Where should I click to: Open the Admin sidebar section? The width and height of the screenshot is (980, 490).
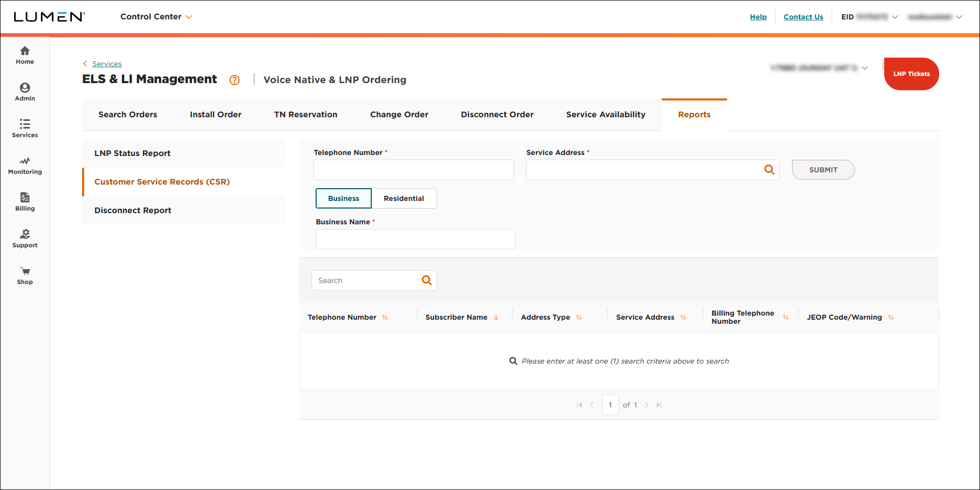coord(24,92)
